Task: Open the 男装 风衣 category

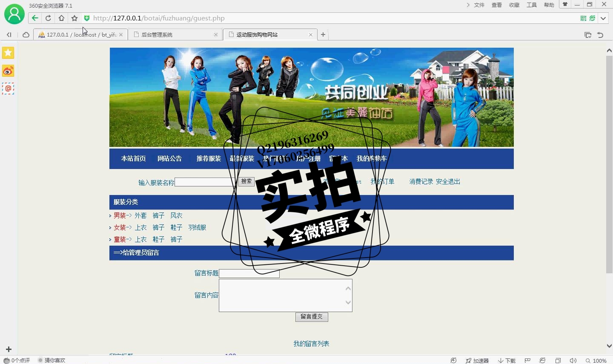Action: point(176,215)
